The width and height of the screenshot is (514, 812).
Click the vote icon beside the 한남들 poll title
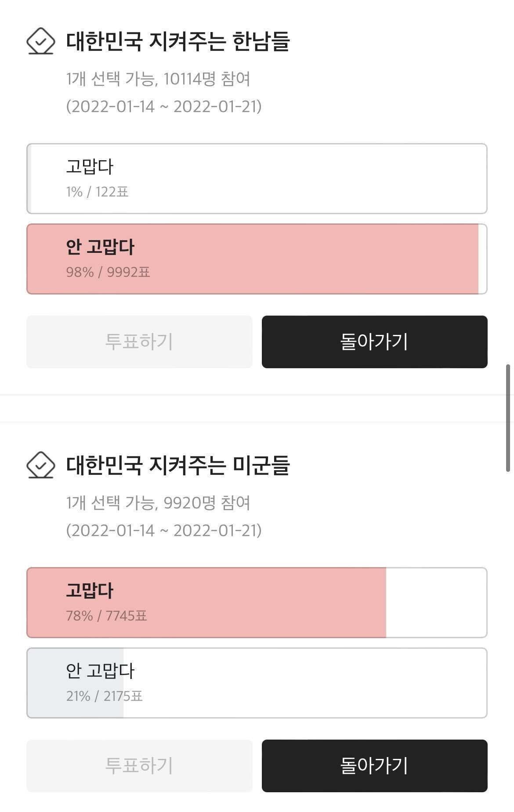(x=40, y=41)
